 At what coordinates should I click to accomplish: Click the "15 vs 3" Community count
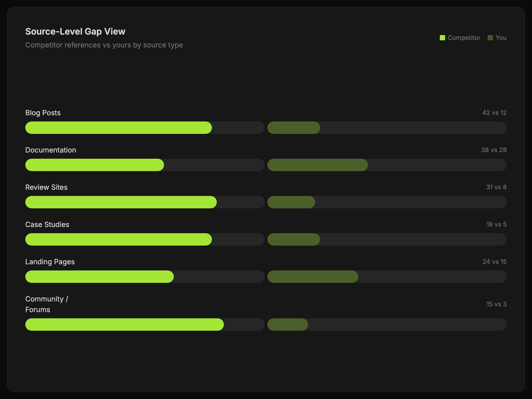[496, 304]
